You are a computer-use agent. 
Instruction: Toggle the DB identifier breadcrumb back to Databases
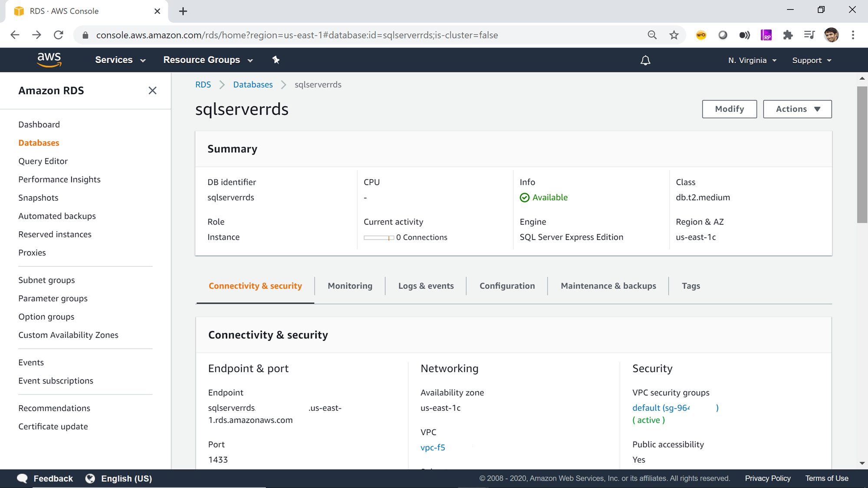coord(253,84)
